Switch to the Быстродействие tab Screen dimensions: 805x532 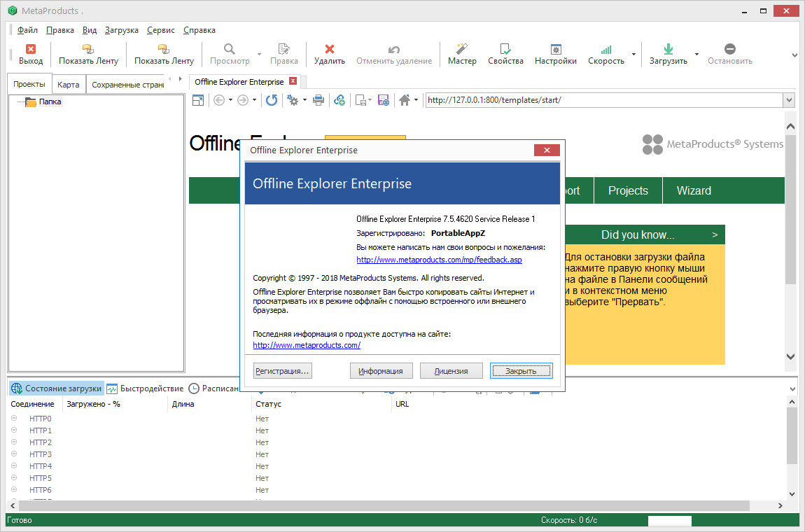145,388
